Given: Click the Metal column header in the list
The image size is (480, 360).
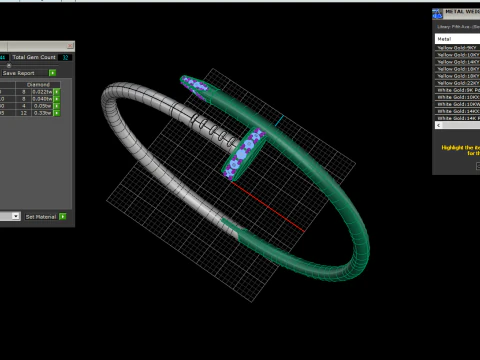Looking at the screenshot, I should pos(457,39).
